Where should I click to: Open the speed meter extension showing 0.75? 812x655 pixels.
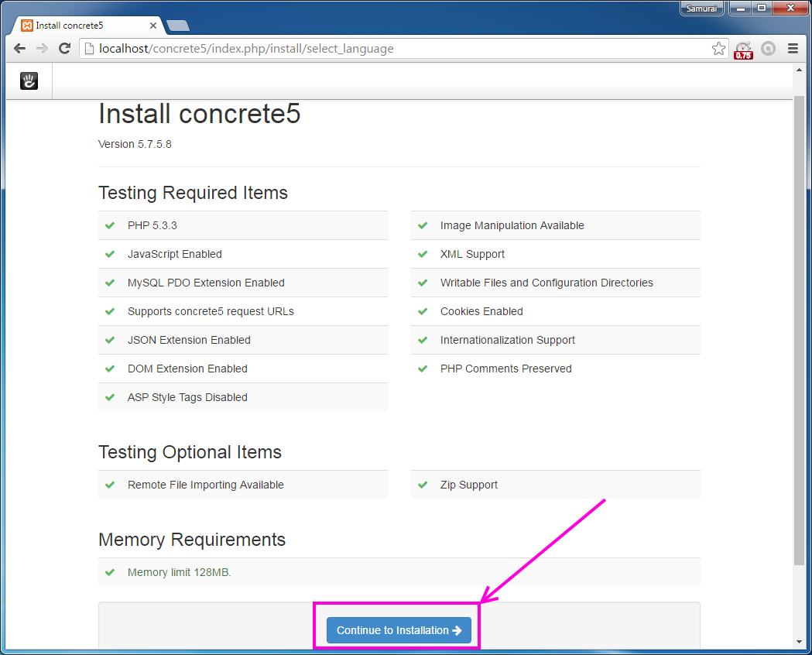(x=744, y=50)
